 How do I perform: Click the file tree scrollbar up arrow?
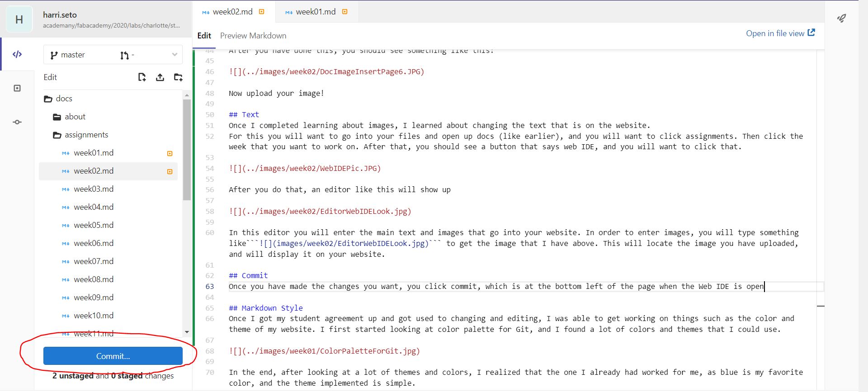pos(187,95)
